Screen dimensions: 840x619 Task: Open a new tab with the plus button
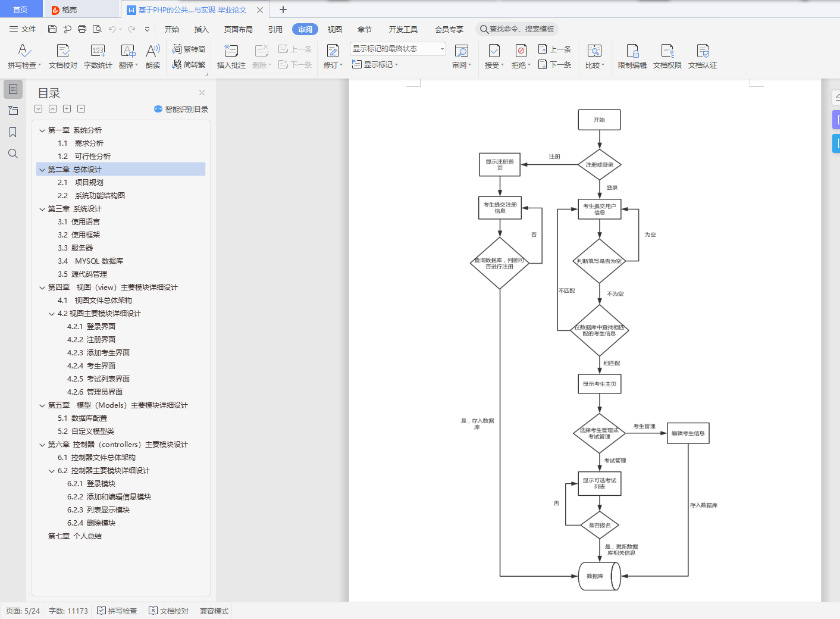pos(283,10)
